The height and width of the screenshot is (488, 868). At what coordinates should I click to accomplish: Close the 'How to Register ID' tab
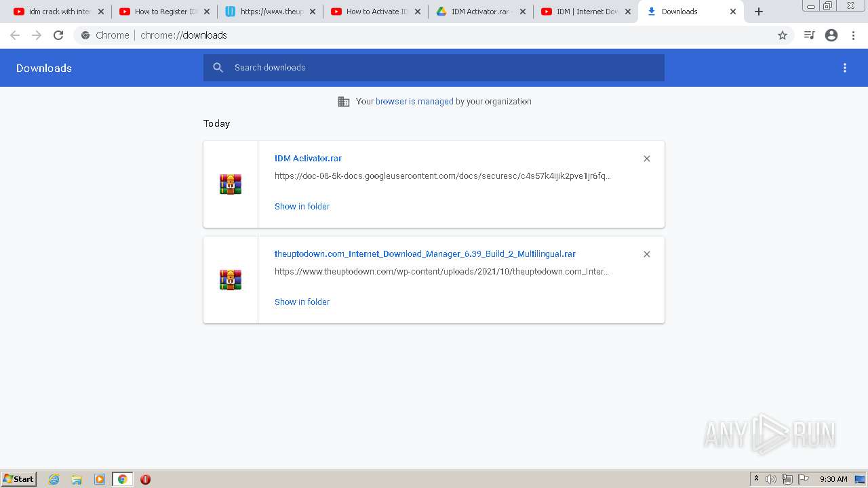(x=207, y=12)
